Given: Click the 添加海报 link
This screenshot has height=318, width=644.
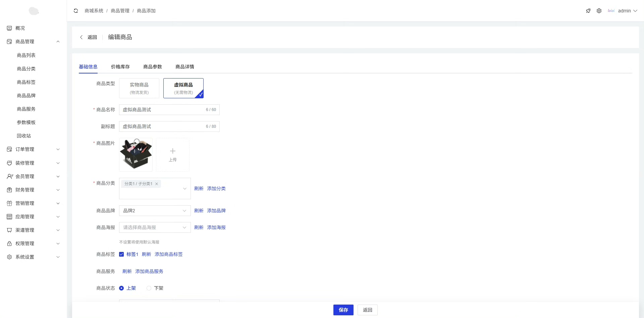Looking at the screenshot, I should click(x=216, y=227).
